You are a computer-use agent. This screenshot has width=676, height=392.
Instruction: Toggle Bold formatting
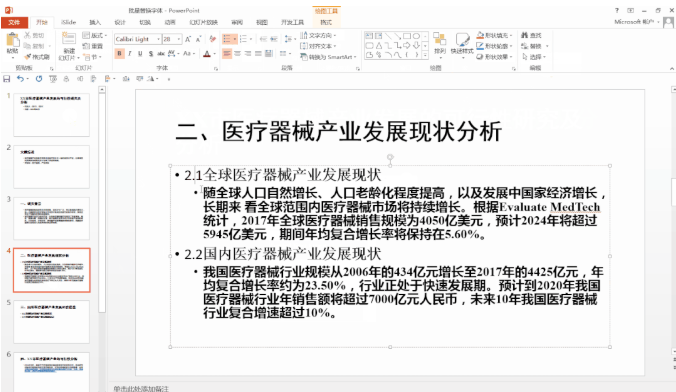click(x=119, y=53)
